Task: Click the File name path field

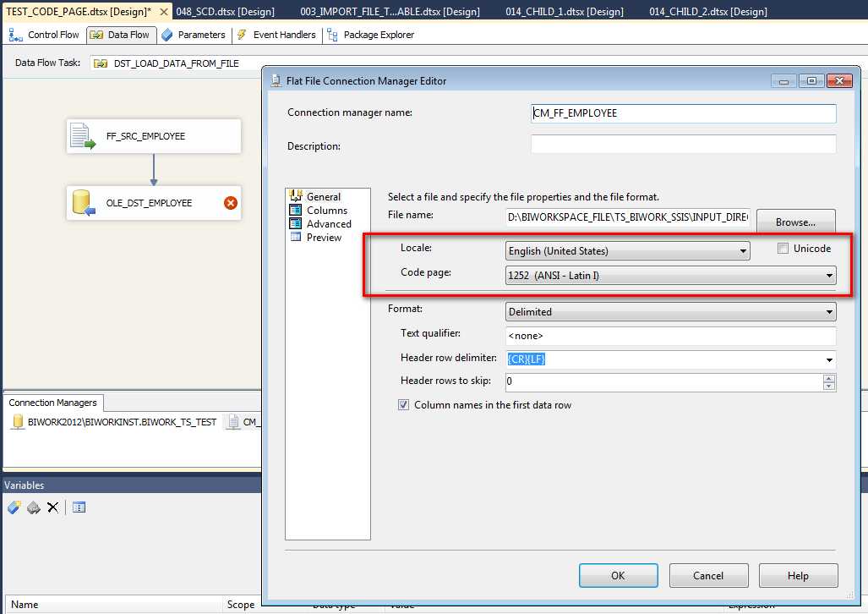Action: pos(628,217)
